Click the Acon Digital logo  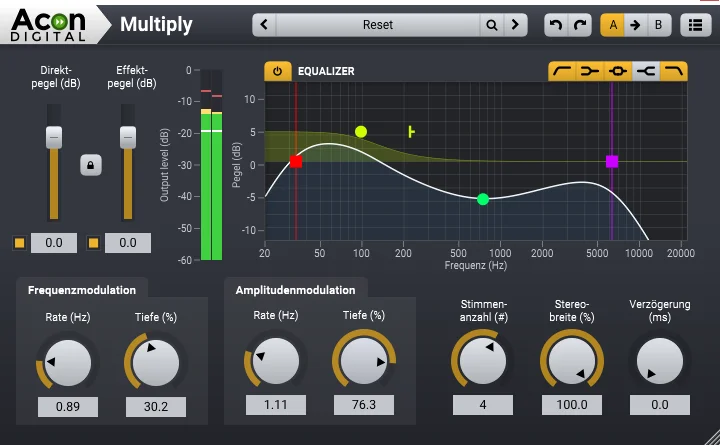tap(48, 25)
